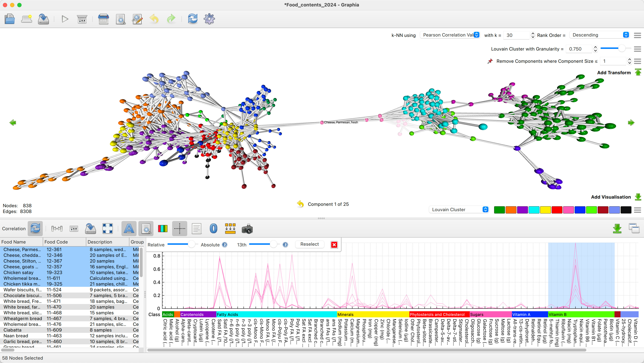This screenshot has height=363, width=644.
Task: Click the Description column header
Action: click(107, 242)
